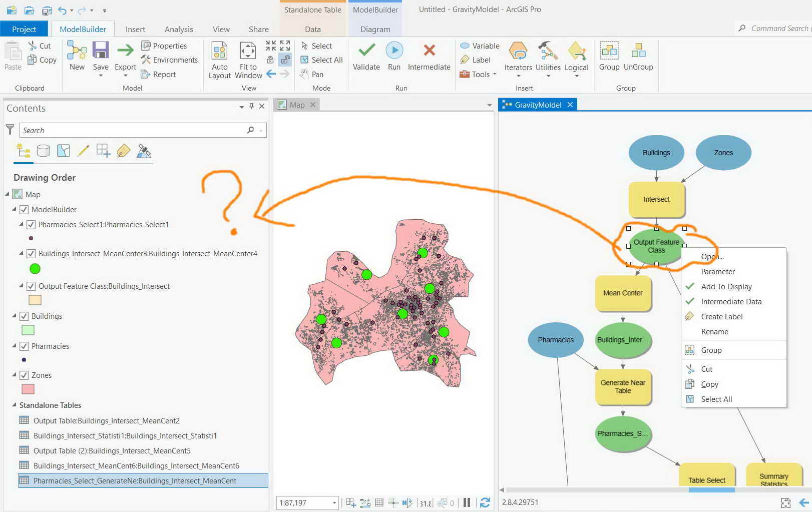Select List By Snapping view
Screen dimensions: 812x512
tap(104, 151)
